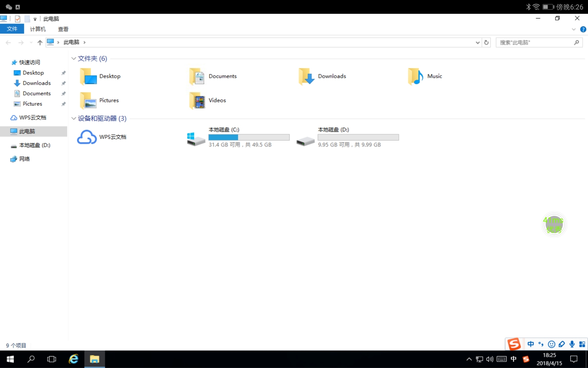
Task: Click the up-directory arrow icon
Action: tap(40, 43)
